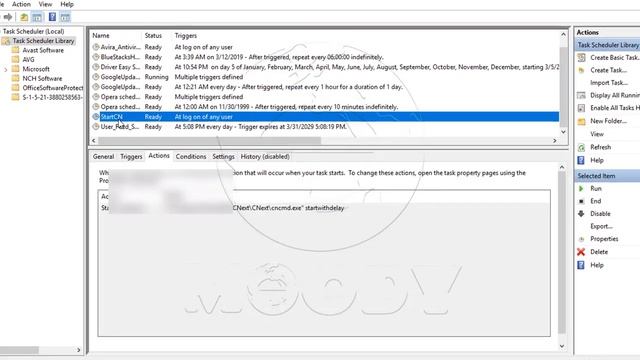Toggle the console tree toolbar icon
This screenshot has width=640, height=360.
tap(37, 17)
